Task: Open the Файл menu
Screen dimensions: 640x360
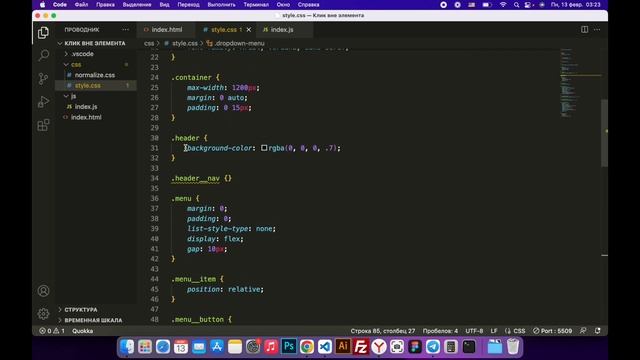Action: 81,5
